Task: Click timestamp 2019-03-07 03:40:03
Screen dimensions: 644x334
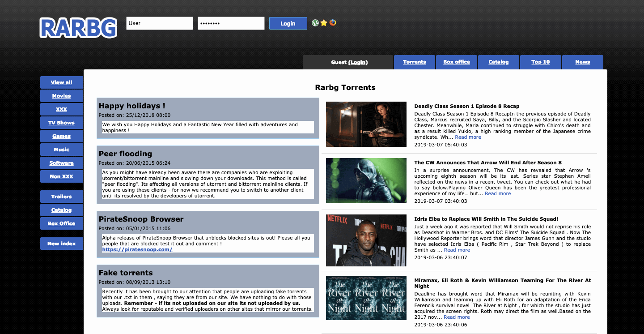Action: point(441,201)
